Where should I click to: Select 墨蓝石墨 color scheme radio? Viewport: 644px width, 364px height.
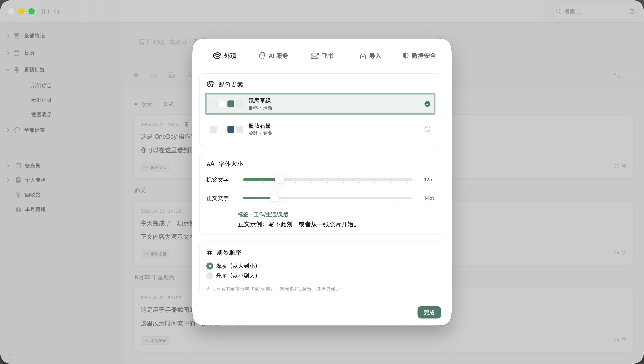[427, 129]
